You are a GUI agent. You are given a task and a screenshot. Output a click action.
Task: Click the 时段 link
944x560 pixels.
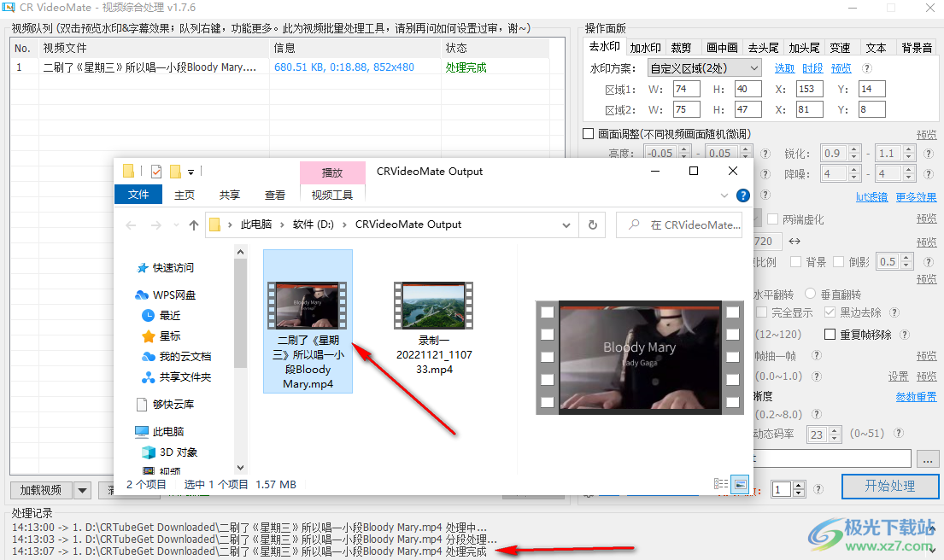812,68
